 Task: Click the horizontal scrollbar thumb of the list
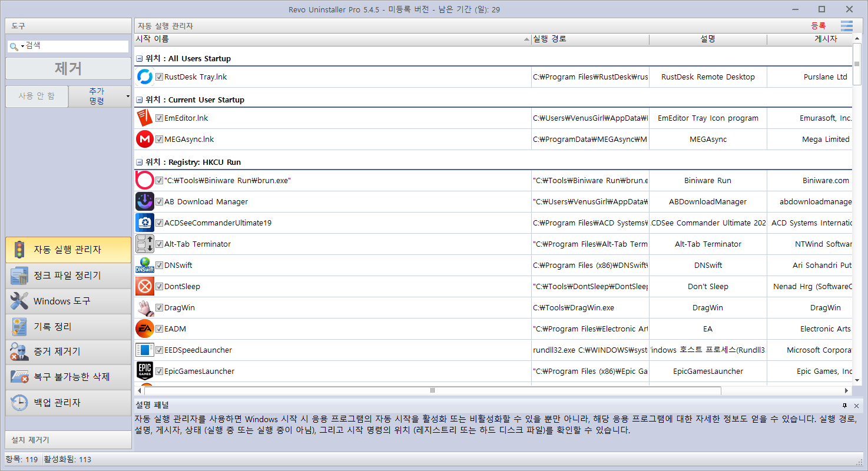(433, 390)
